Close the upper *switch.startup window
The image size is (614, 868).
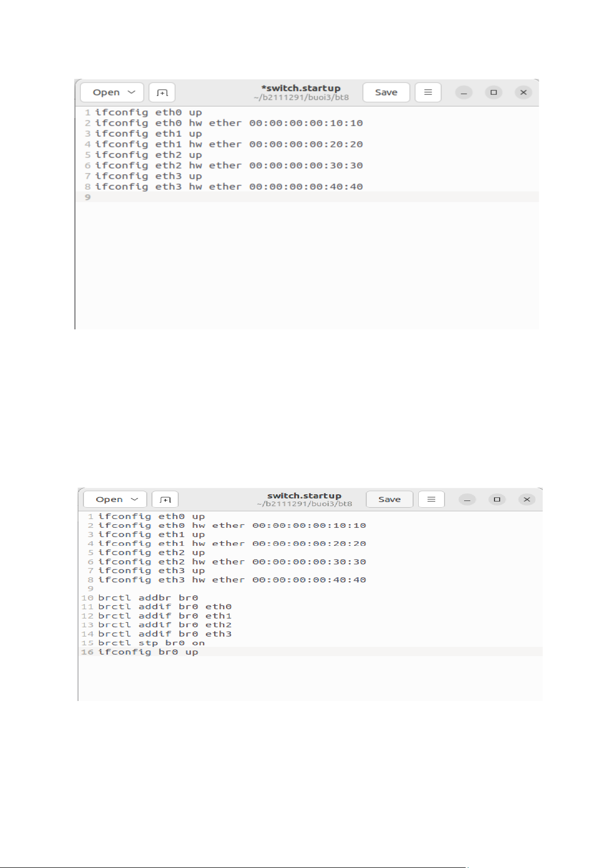point(523,92)
